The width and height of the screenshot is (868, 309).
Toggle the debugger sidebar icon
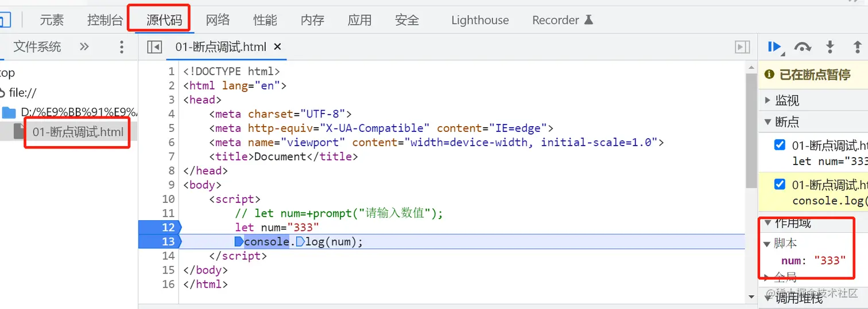(x=743, y=47)
